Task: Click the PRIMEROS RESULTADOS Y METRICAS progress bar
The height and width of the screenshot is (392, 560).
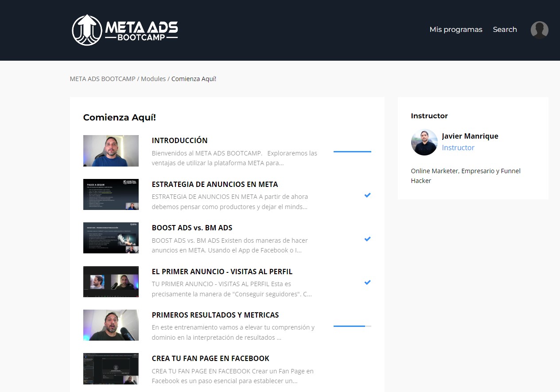Action: (x=352, y=326)
